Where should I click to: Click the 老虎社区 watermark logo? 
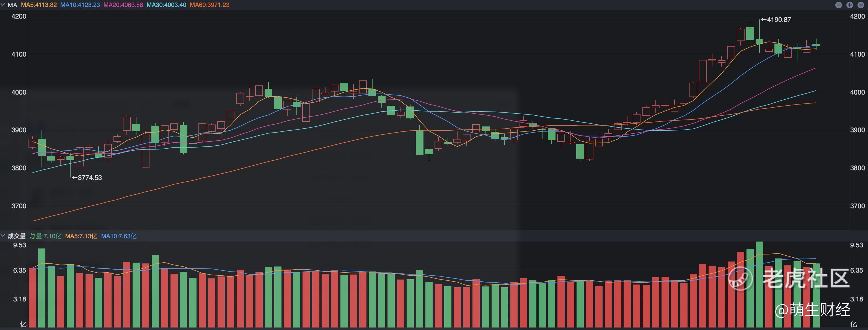coord(789,278)
